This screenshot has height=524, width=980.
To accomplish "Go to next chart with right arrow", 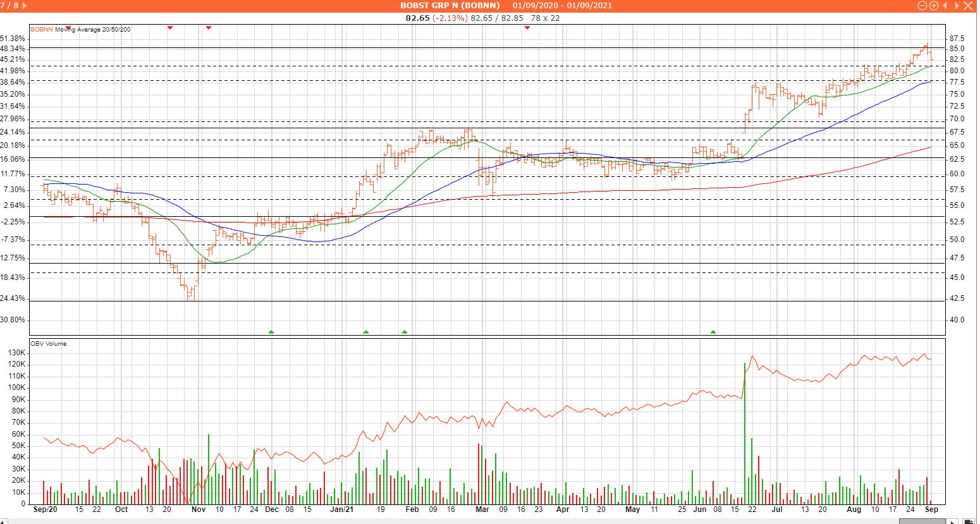I will point(956,6).
